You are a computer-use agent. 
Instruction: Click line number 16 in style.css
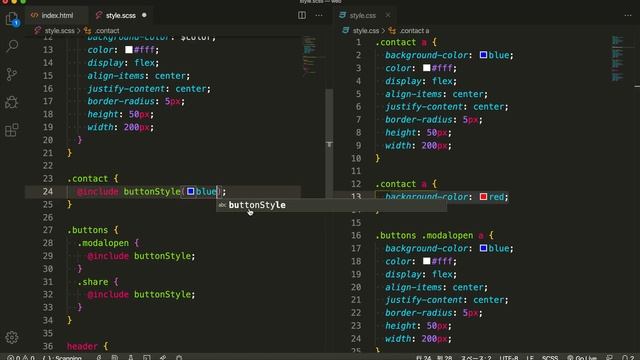(356, 236)
